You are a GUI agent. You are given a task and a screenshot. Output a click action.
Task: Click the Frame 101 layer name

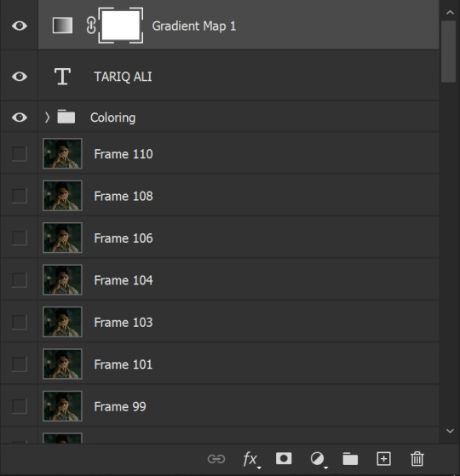click(x=124, y=364)
